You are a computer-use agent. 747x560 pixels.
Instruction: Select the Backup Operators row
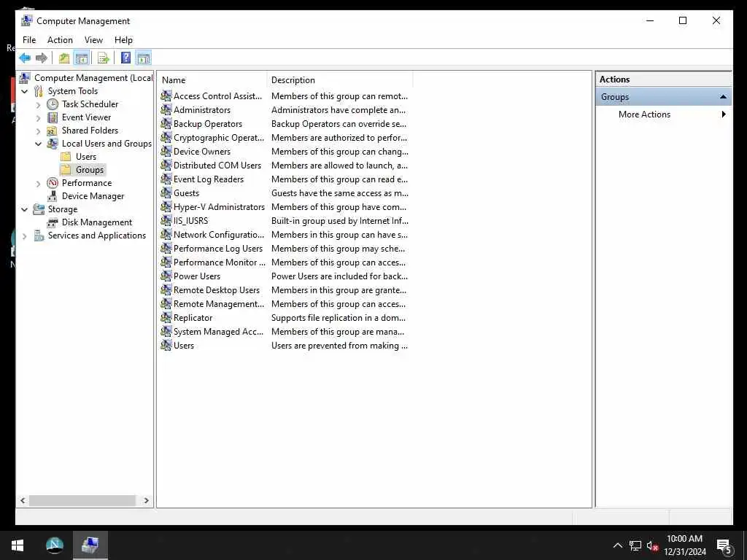(285, 124)
